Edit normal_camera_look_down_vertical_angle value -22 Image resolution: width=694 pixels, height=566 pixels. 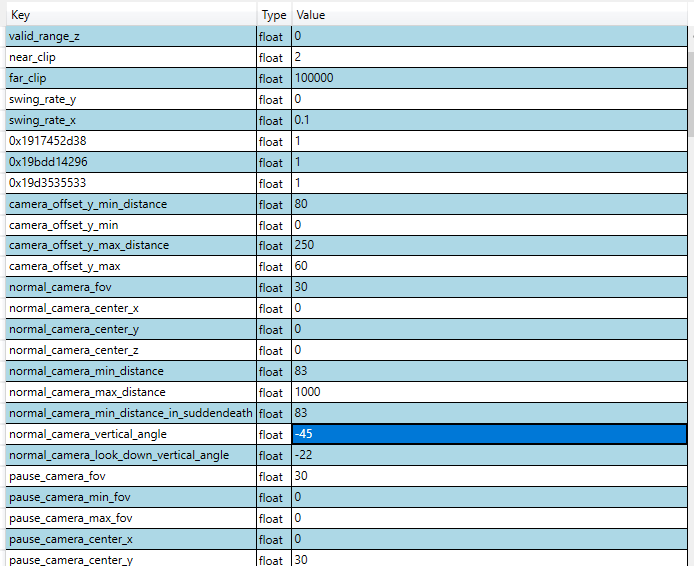point(490,456)
